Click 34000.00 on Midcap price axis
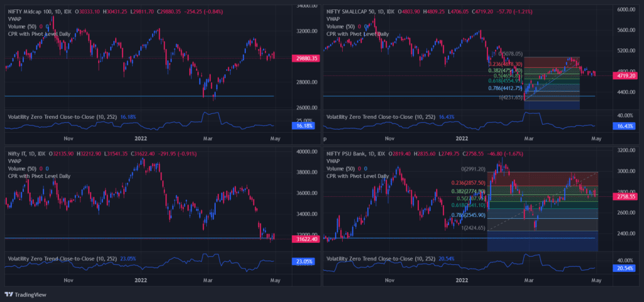The image size is (644, 302). [x=306, y=6]
